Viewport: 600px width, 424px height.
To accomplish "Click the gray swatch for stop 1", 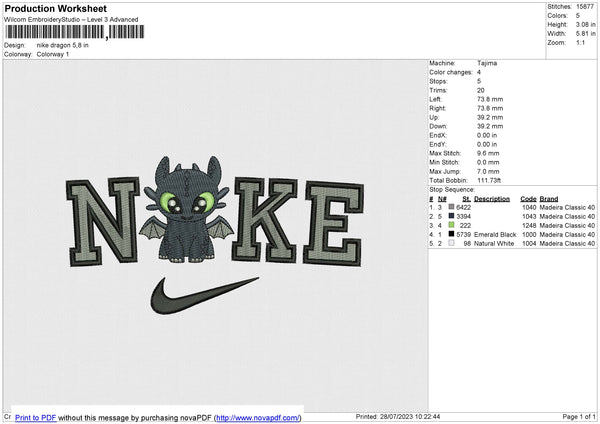I will point(452,207).
